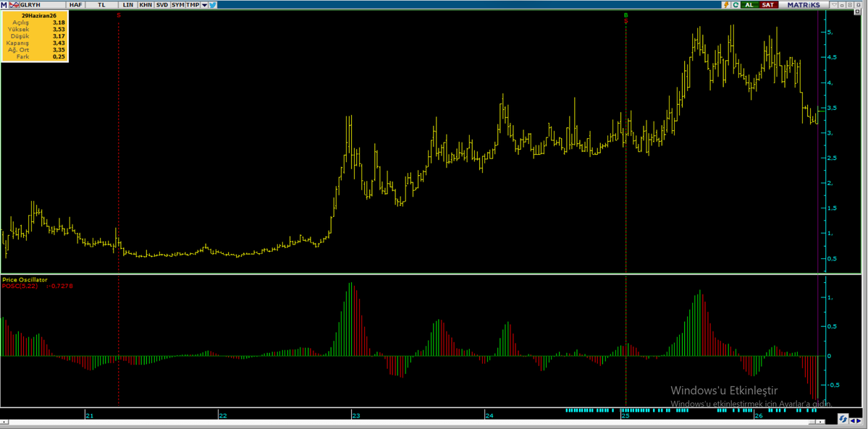Click the M Matriks menu icon
The width and height of the screenshot is (868, 429).
(4, 4)
